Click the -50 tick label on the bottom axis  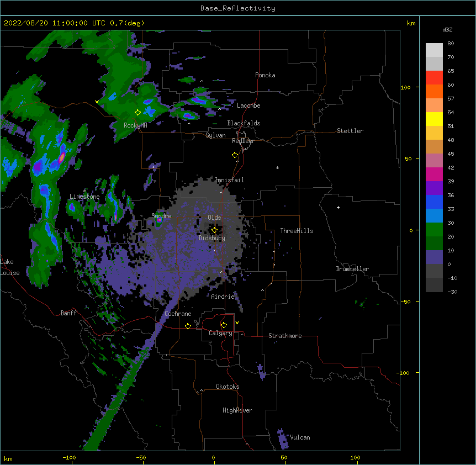coord(141,457)
